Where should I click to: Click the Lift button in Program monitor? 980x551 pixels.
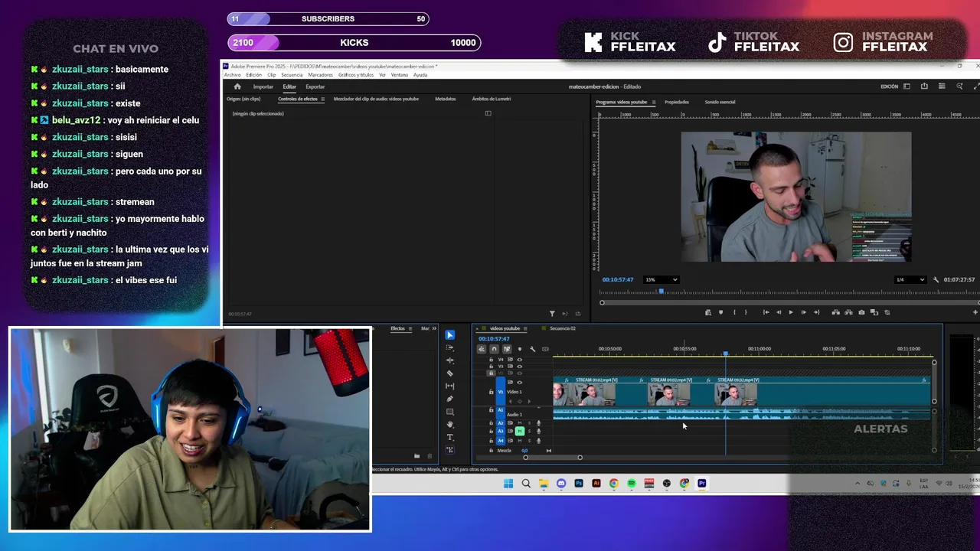click(835, 312)
